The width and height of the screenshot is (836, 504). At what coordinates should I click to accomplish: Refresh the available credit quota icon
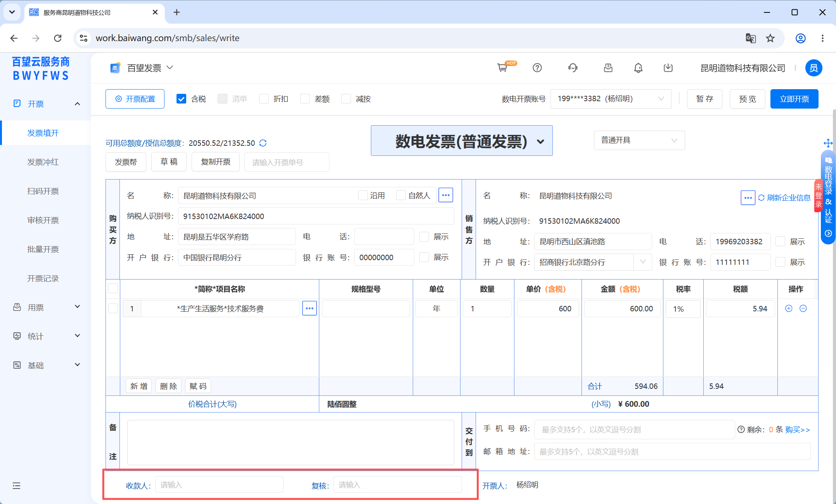pyautogui.click(x=263, y=143)
